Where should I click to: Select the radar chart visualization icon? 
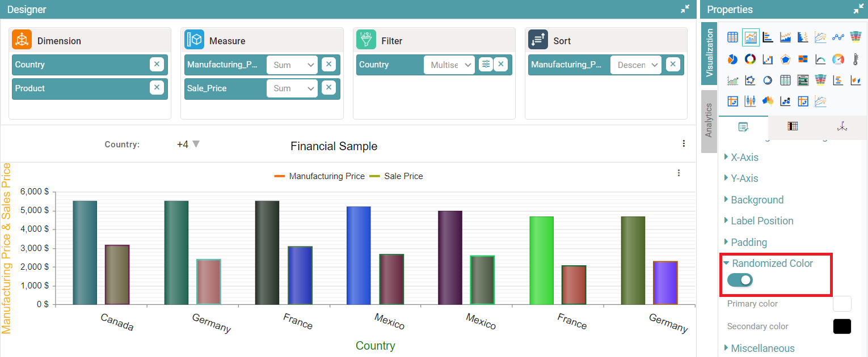pos(785,59)
